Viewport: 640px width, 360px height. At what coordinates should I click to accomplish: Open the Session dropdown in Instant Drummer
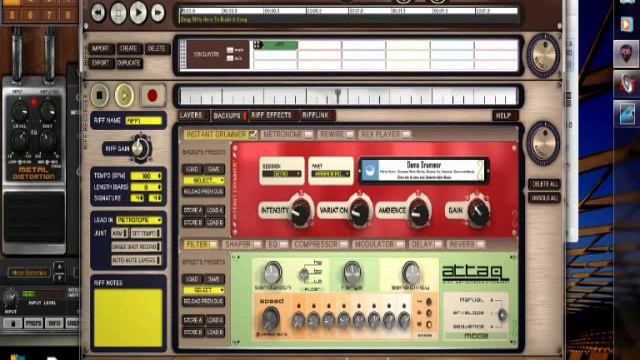[x=282, y=174]
